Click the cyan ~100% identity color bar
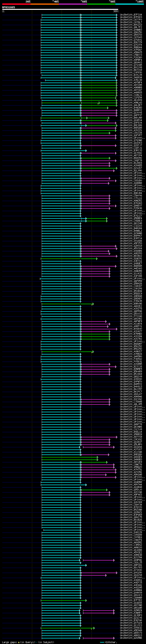 pos(129,4)
